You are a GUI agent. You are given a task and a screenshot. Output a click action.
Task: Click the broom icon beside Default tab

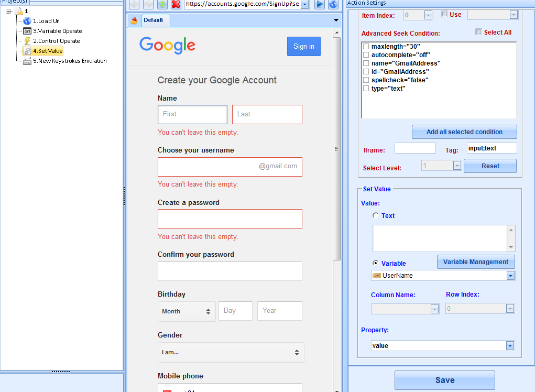point(134,20)
